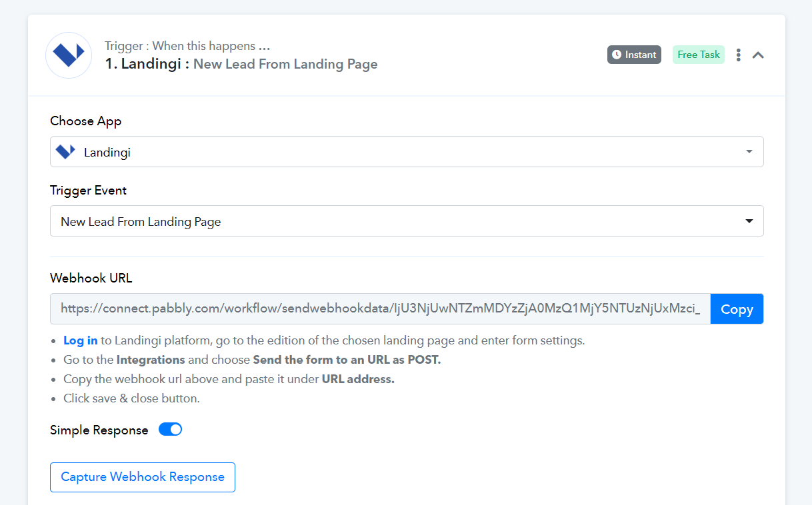The width and height of the screenshot is (812, 505).
Task: Click the Landingi icon inside Choose App field
Action: (x=65, y=152)
